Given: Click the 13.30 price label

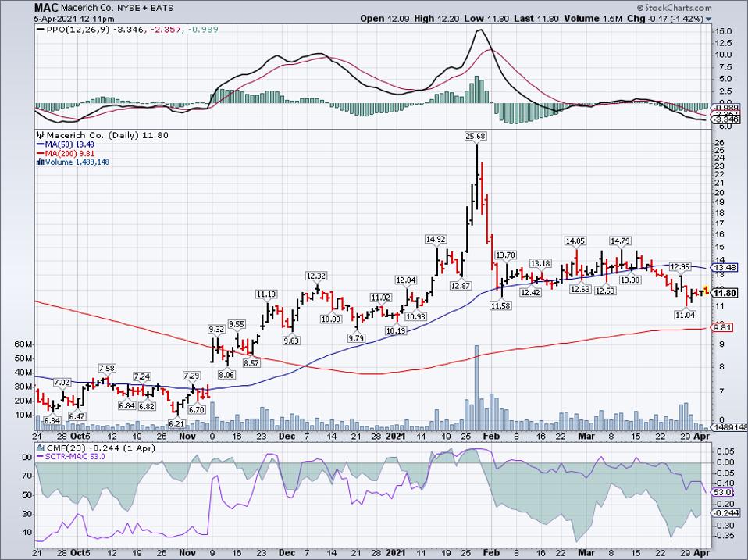Looking at the screenshot, I should click(x=630, y=280).
